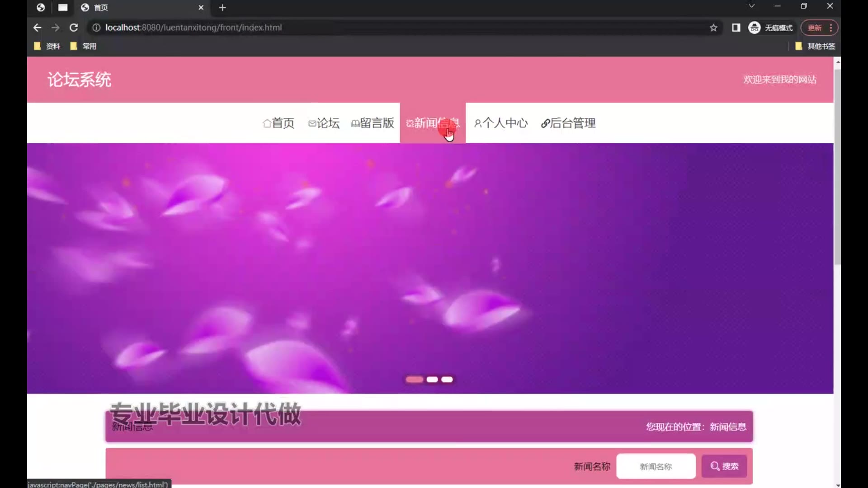The width and height of the screenshot is (868, 488).
Task: Open the 论坛 navigation menu item
Action: [324, 123]
